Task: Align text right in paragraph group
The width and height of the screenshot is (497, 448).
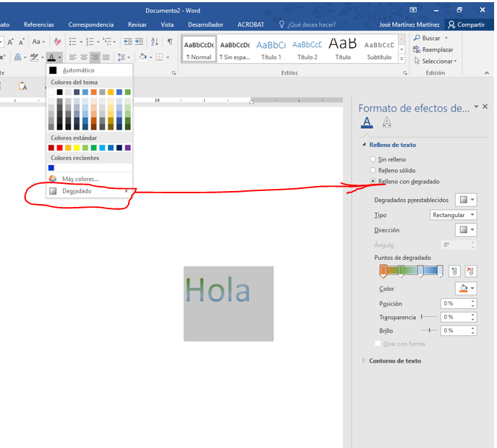Action: click(95, 57)
